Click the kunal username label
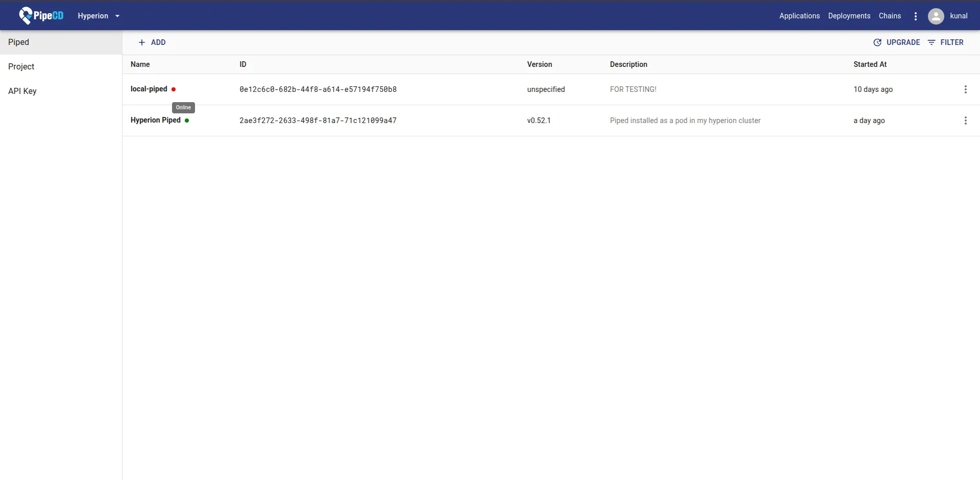980x480 pixels. (959, 16)
